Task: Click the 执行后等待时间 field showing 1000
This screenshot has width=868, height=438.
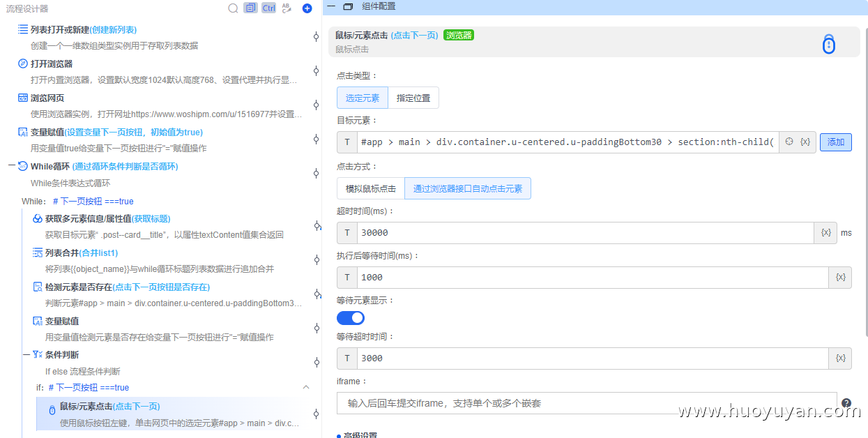Action: point(593,277)
